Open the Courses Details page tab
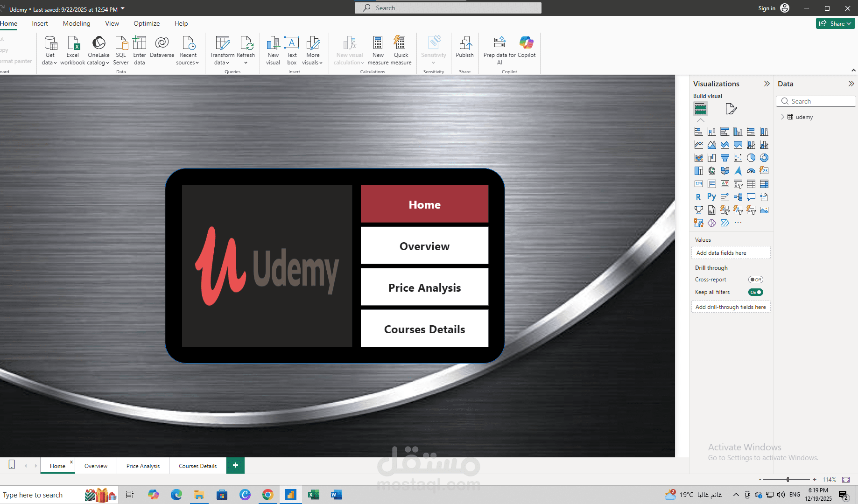Image resolution: width=858 pixels, height=504 pixels. [197, 466]
